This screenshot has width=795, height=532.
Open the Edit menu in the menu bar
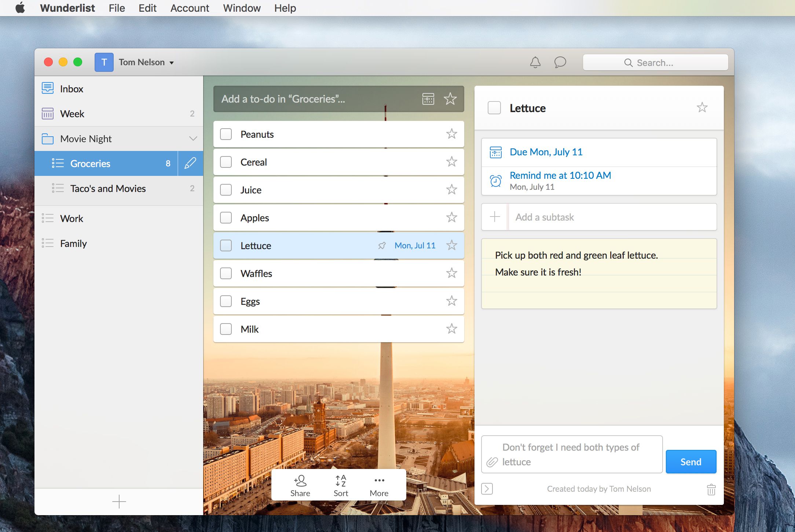pos(147,8)
